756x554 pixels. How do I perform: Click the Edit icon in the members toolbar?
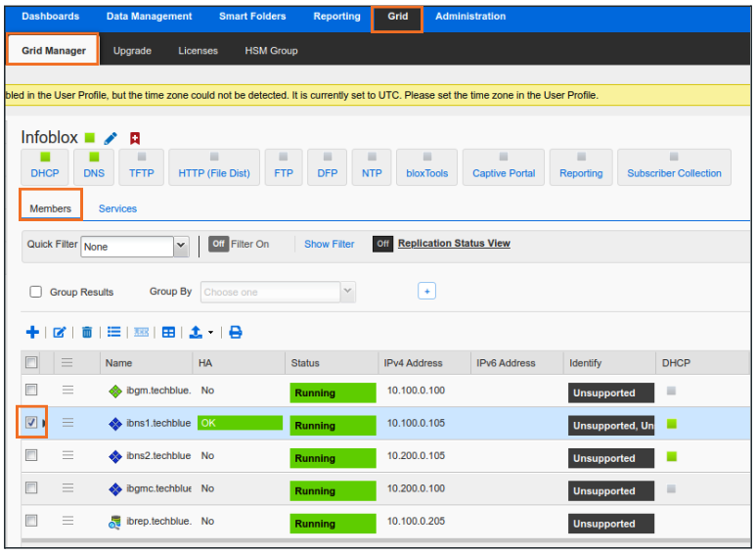[60, 333]
